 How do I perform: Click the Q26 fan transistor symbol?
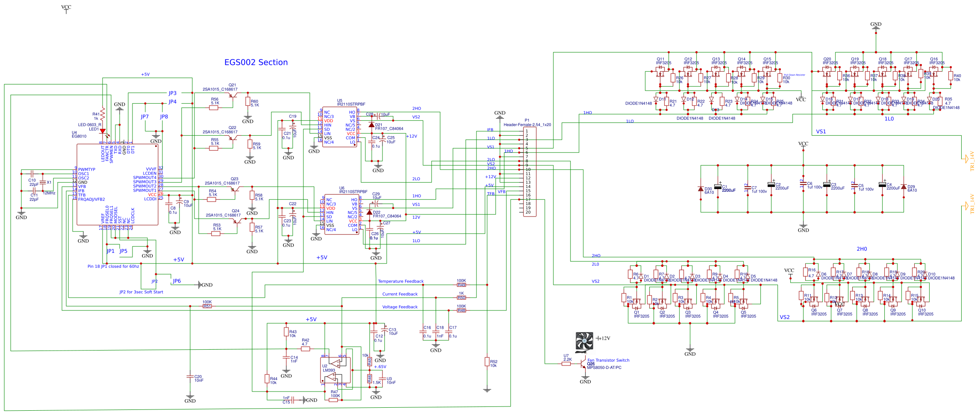pos(583,364)
